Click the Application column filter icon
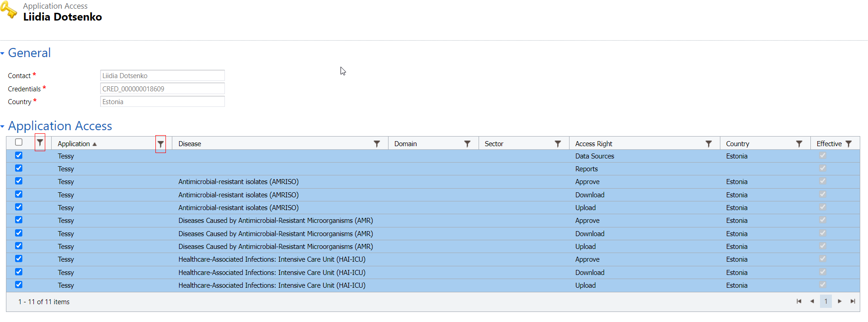Viewport: 868px width, 322px height. coord(160,144)
